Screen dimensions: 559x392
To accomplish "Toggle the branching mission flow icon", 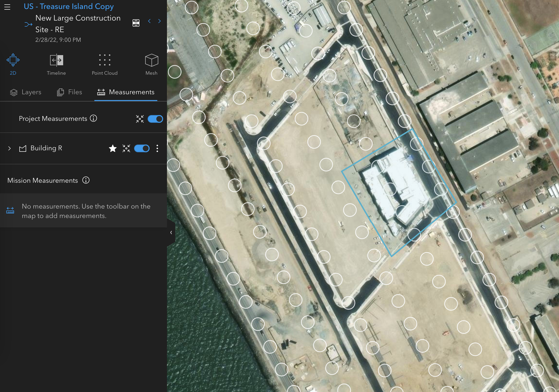I will [29, 24].
